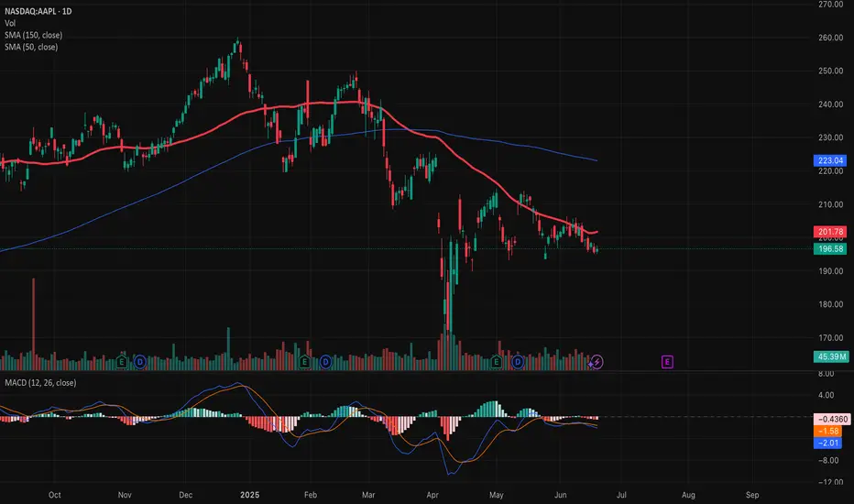Click the 45.39M volume label
The height and width of the screenshot is (504, 854).
[831, 356]
